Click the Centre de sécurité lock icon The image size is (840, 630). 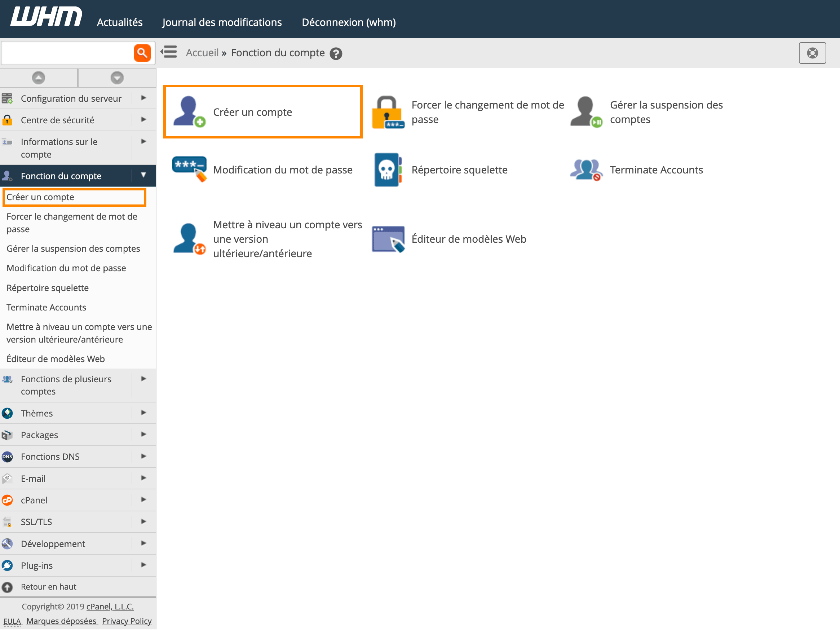[x=7, y=120]
